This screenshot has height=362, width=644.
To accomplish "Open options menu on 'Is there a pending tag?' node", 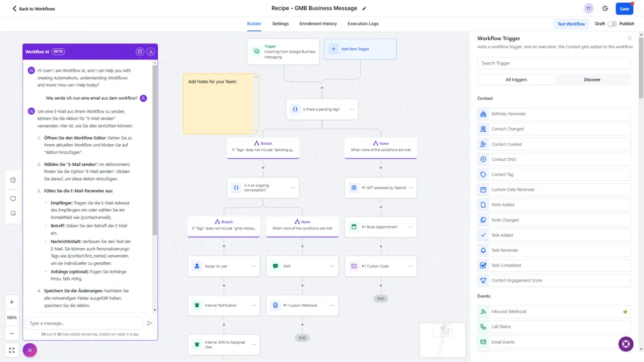I will pos(352,109).
